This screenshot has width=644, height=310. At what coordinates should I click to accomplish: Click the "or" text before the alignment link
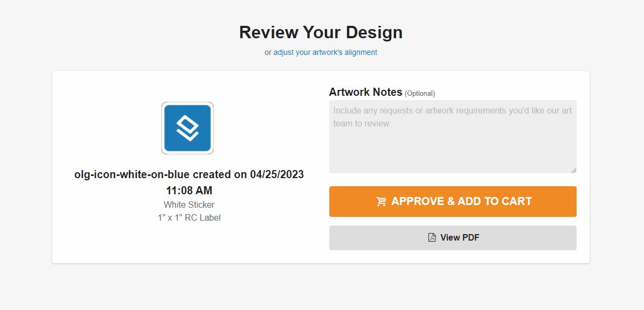(x=268, y=52)
